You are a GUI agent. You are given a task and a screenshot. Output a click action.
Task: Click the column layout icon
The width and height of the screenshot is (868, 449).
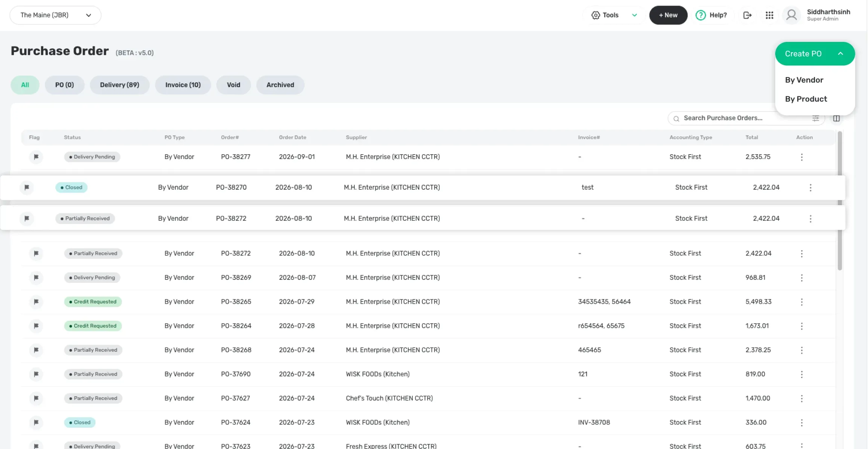click(837, 118)
